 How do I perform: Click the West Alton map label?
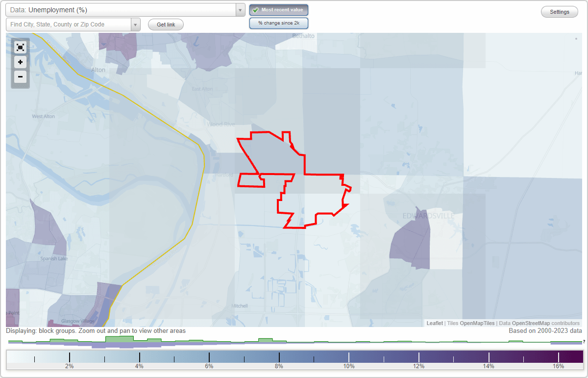click(x=44, y=116)
